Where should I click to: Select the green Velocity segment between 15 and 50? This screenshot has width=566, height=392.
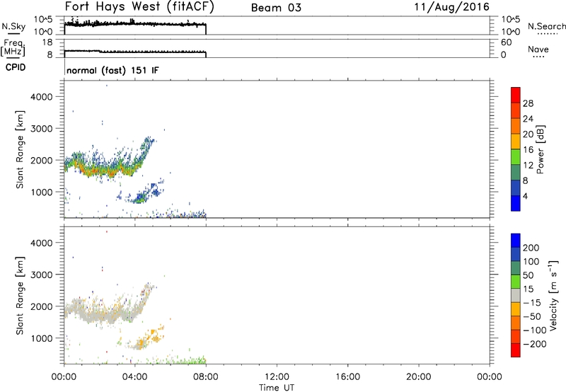pos(516,282)
